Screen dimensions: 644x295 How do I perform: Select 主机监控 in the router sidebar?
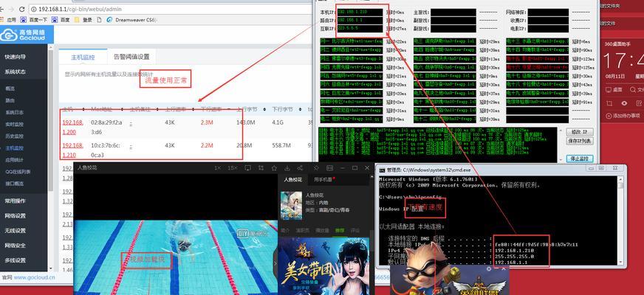click(x=14, y=147)
